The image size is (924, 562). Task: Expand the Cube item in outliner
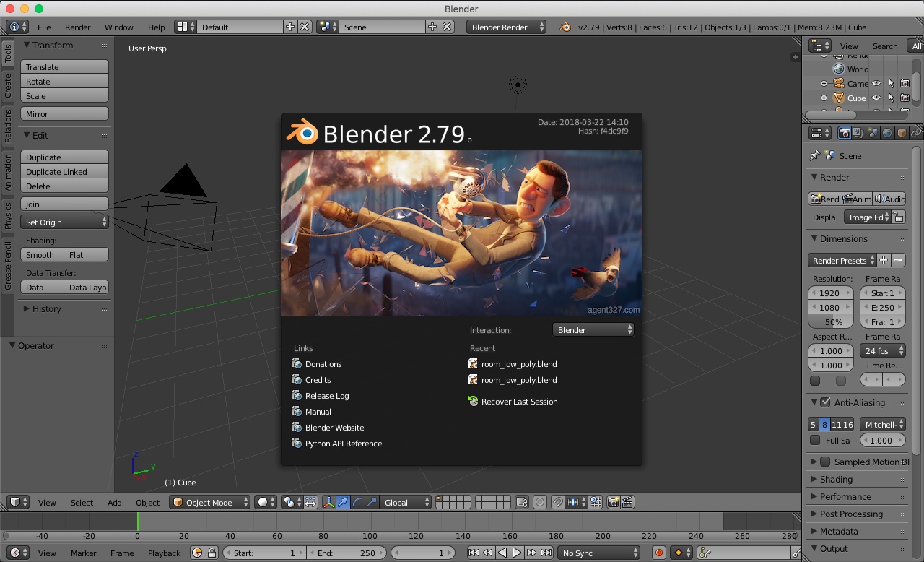click(x=824, y=98)
